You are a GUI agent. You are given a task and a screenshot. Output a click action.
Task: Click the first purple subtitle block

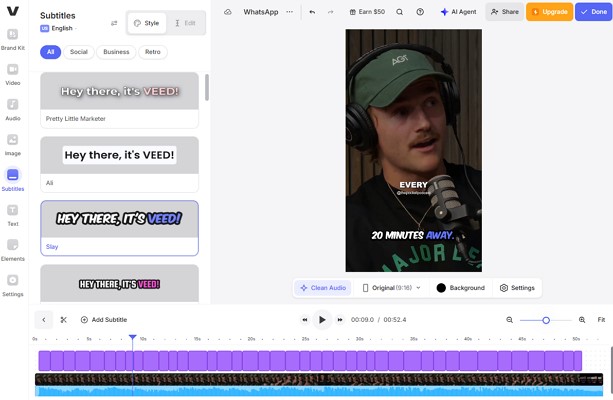tap(44, 361)
